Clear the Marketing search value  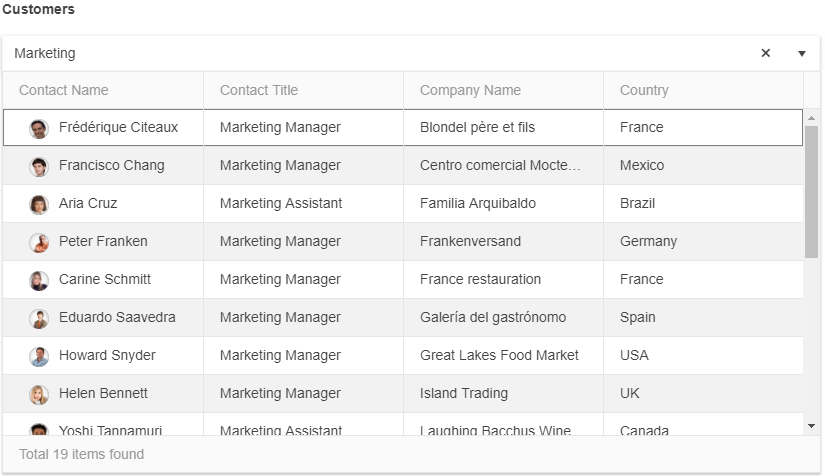pos(766,53)
